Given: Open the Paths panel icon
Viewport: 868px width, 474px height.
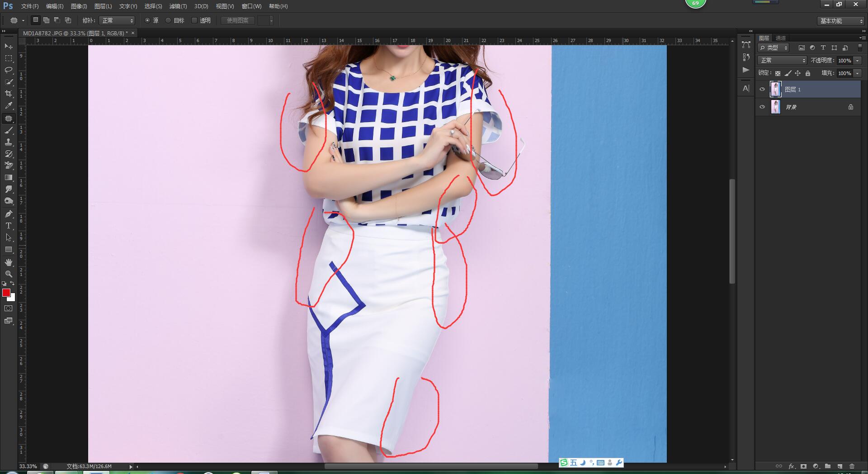Looking at the screenshot, I should [x=746, y=44].
